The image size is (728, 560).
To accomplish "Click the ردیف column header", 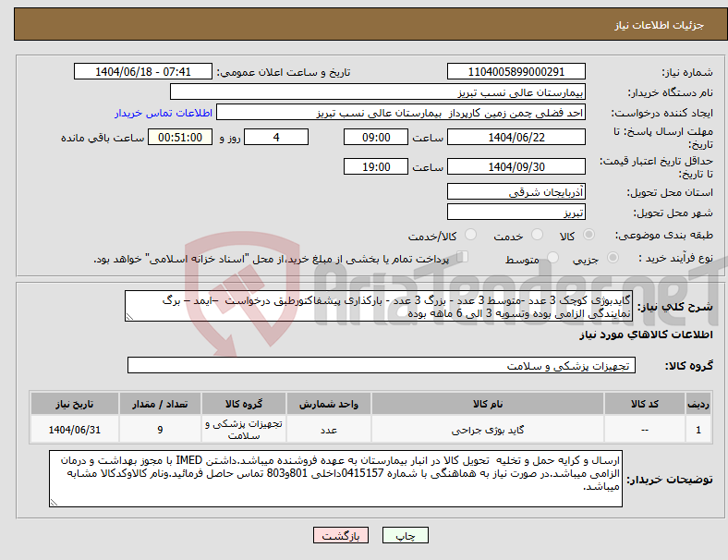I will pyautogui.click(x=698, y=404).
